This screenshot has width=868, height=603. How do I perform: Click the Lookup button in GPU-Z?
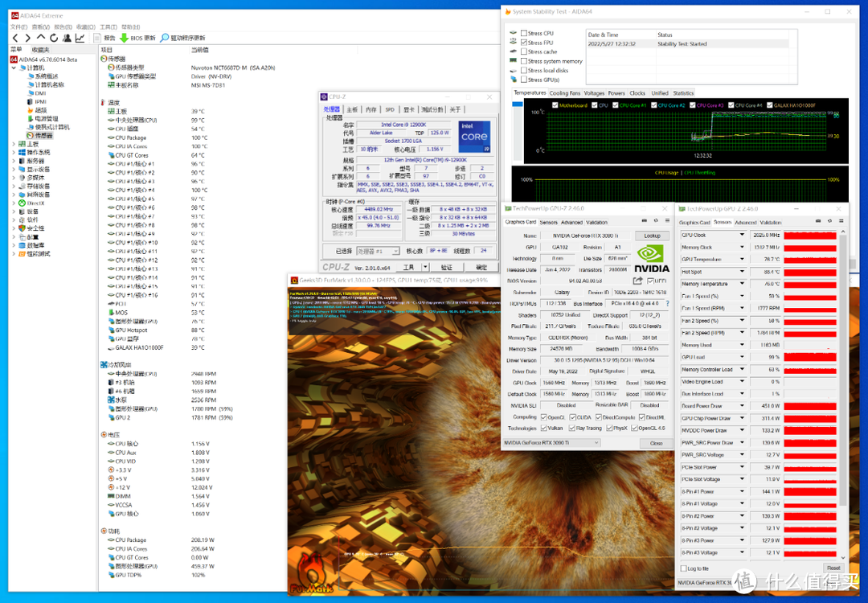pyautogui.click(x=652, y=236)
